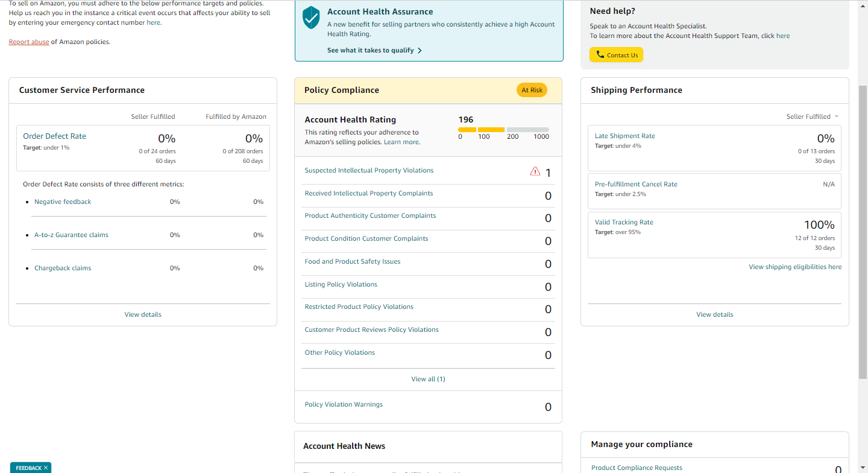Open Chargeback claims link
This screenshot has height=473, width=868.
[x=63, y=268]
